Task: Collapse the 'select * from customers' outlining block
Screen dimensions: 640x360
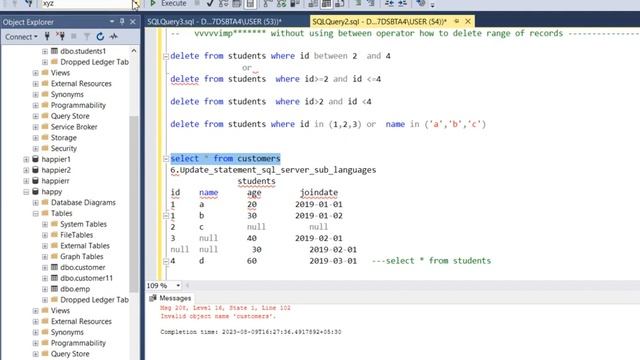Action: (x=166, y=159)
